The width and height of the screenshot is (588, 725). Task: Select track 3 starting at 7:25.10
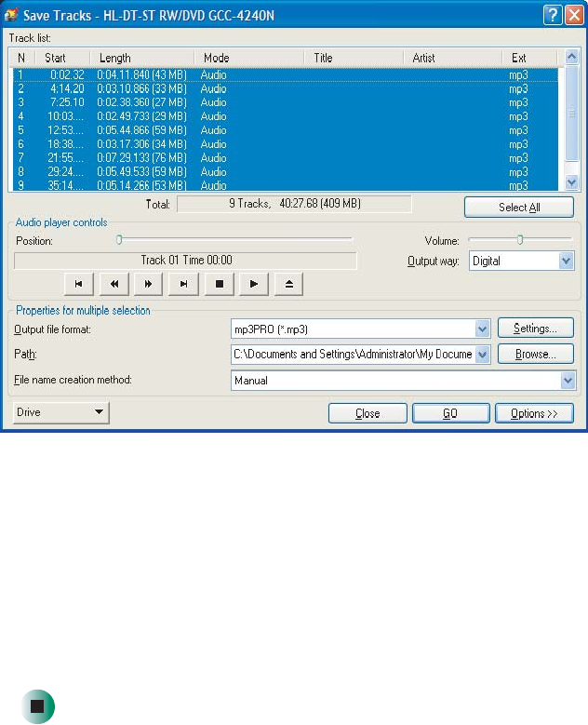coord(286,102)
